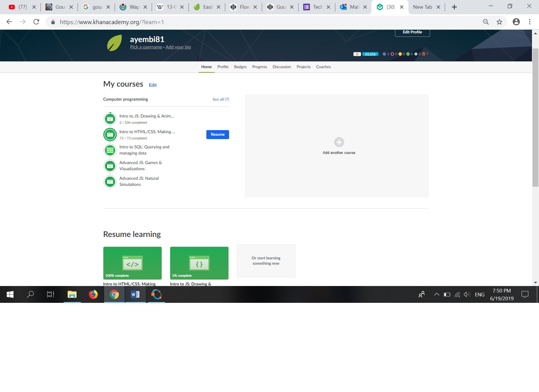
Task: Click the Advanced JS Natural Simulations icon
Action: click(110, 182)
